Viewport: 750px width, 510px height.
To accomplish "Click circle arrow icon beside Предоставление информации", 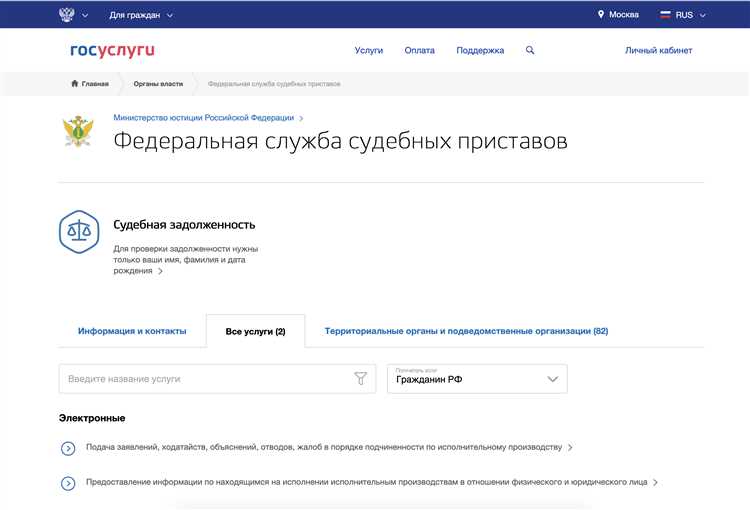I will [68, 483].
